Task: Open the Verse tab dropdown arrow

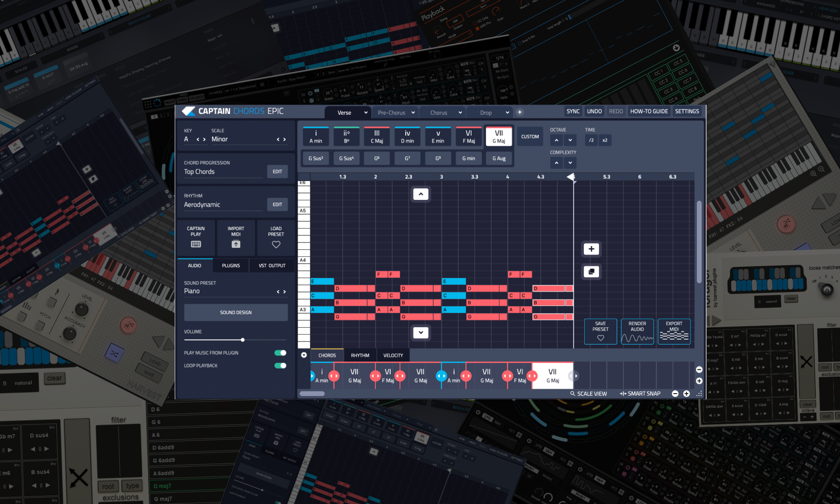Action: tap(366, 113)
